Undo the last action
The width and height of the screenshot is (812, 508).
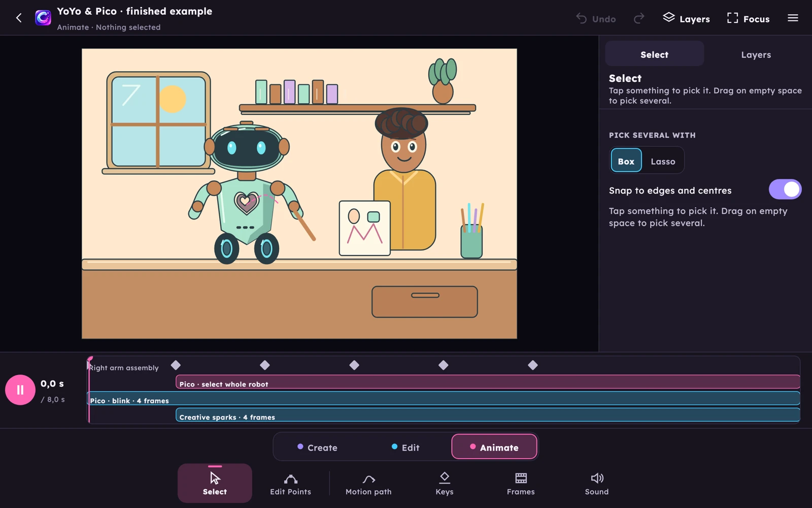coord(596,19)
